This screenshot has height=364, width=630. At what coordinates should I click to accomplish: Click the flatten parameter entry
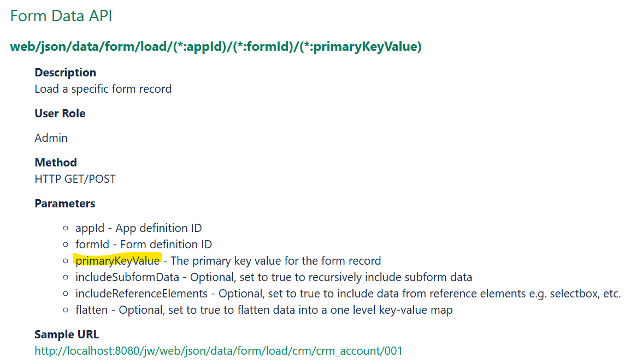tap(264, 310)
